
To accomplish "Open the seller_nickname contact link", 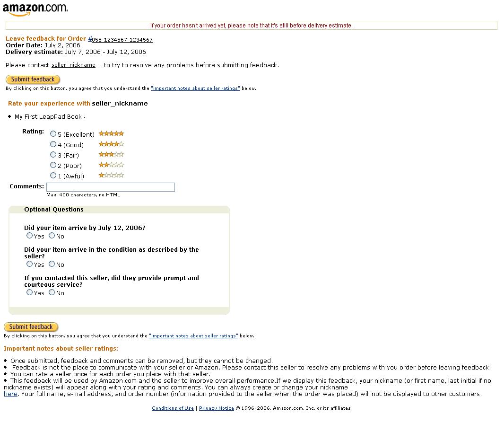I will (x=73, y=65).
